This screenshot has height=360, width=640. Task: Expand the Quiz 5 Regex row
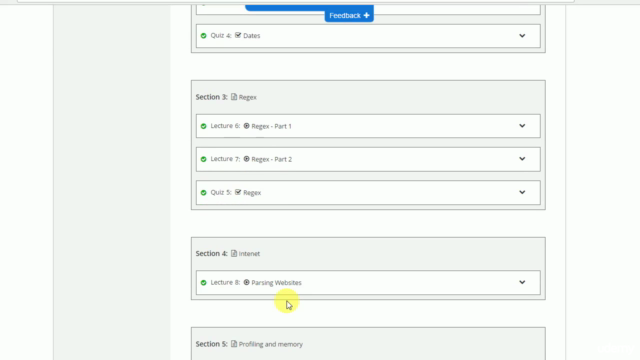522,192
